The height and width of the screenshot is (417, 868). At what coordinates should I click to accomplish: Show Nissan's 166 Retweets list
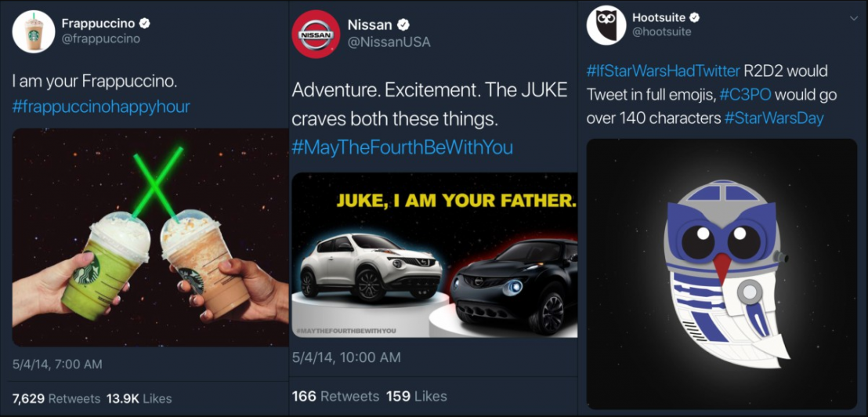click(x=335, y=396)
